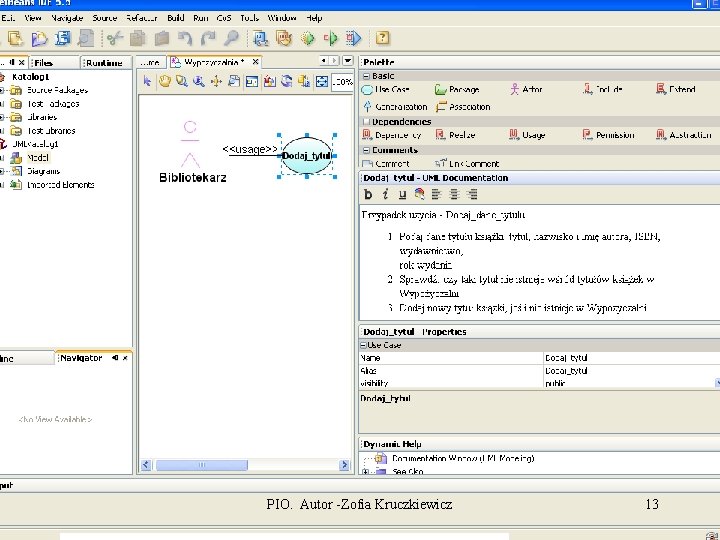Pick Include from the palette

coord(603,89)
